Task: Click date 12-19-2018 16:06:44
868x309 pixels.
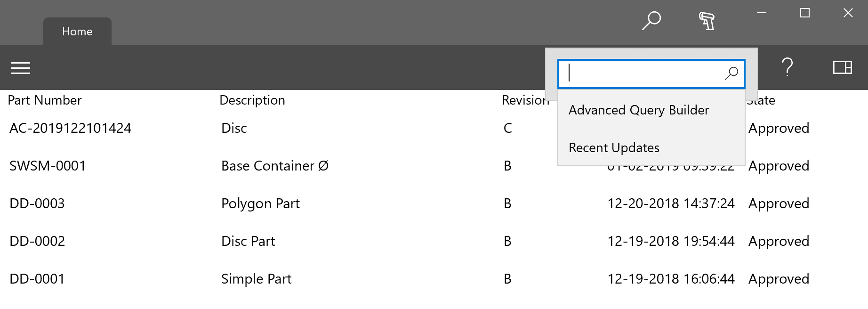Action: coord(671,279)
